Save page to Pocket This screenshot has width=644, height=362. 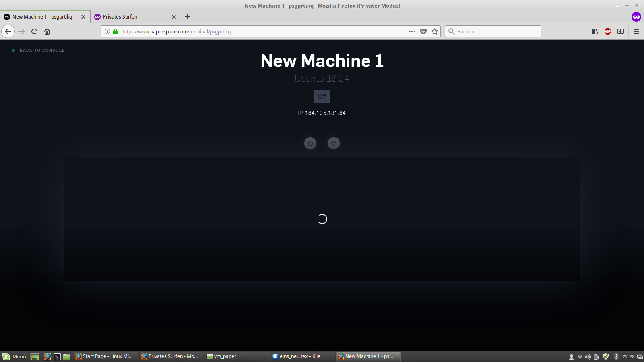point(423,31)
